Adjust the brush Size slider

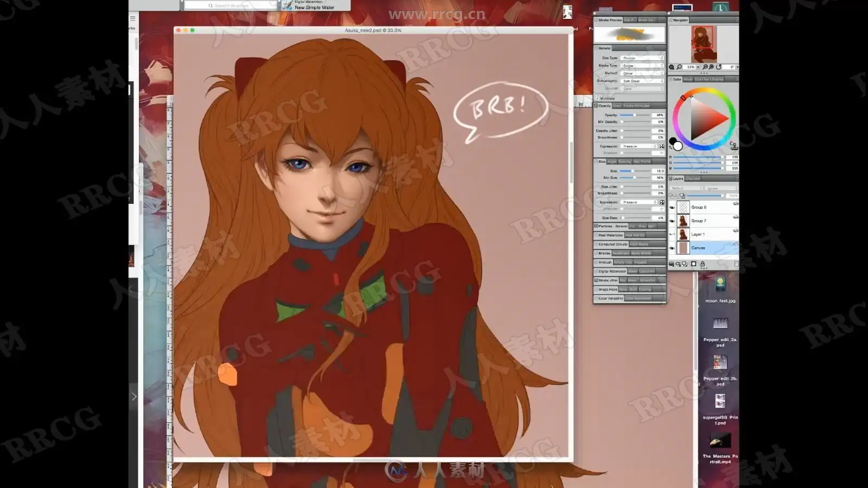(635, 171)
